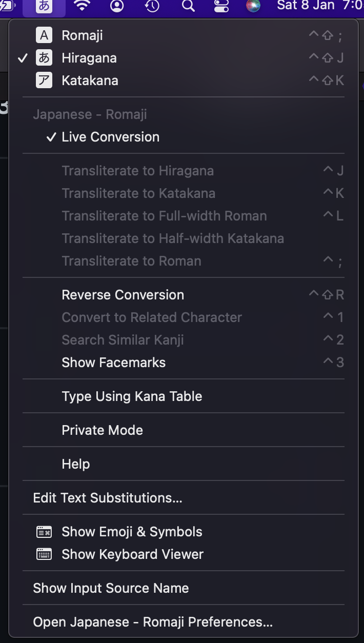Toggle Live Conversion off
This screenshot has height=643, width=364.
(x=184, y=137)
